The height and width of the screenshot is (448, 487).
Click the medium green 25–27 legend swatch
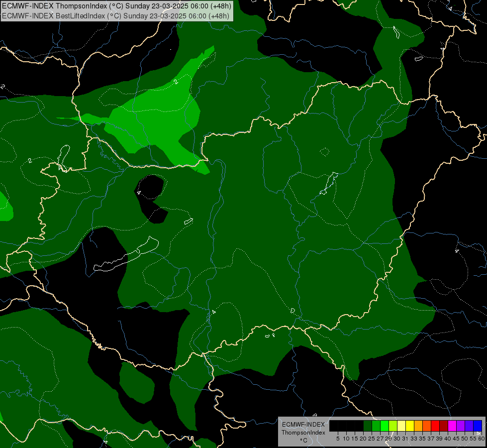point(376,426)
